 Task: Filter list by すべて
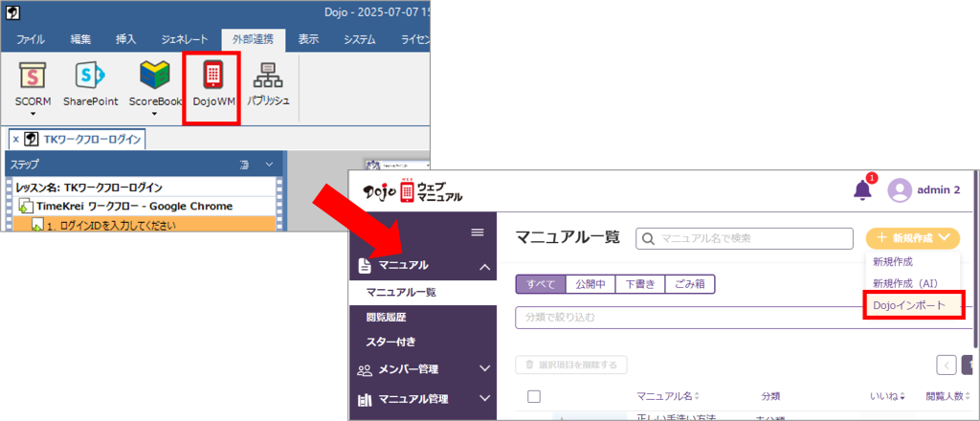click(541, 283)
